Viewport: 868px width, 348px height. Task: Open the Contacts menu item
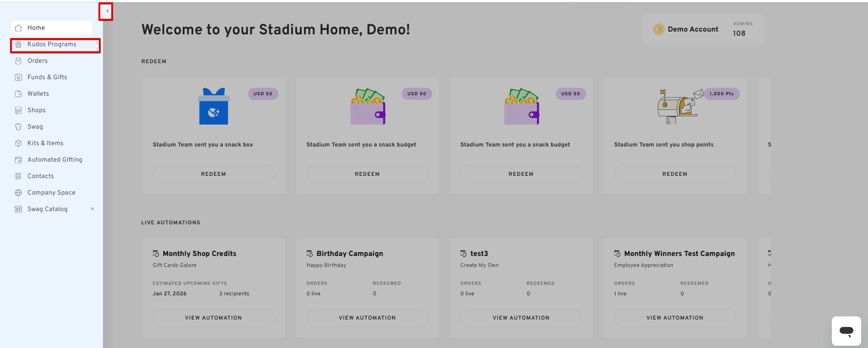click(x=40, y=176)
